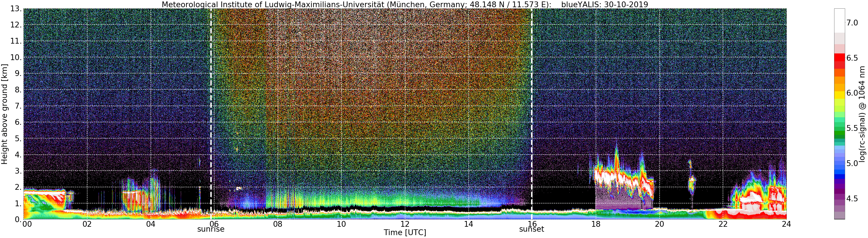Click the dashed sunset line at 16 UTC
Image resolution: width=868 pixels, height=238 pixels.
click(532, 114)
